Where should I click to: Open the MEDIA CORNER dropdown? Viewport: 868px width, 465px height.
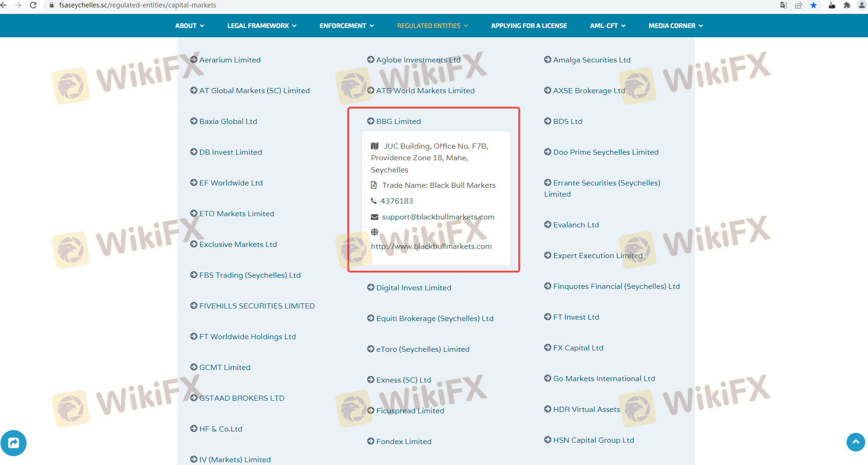[x=675, y=26]
